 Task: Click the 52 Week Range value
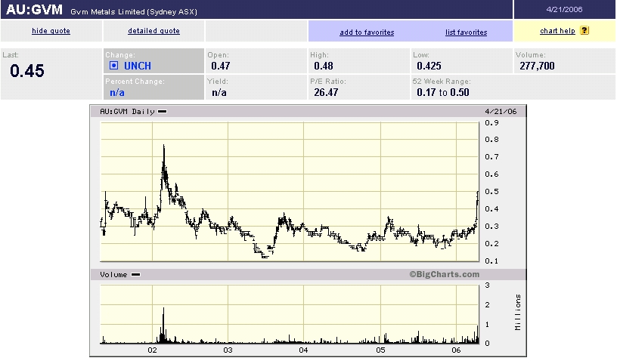pyautogui.click(x=442, y=92)
